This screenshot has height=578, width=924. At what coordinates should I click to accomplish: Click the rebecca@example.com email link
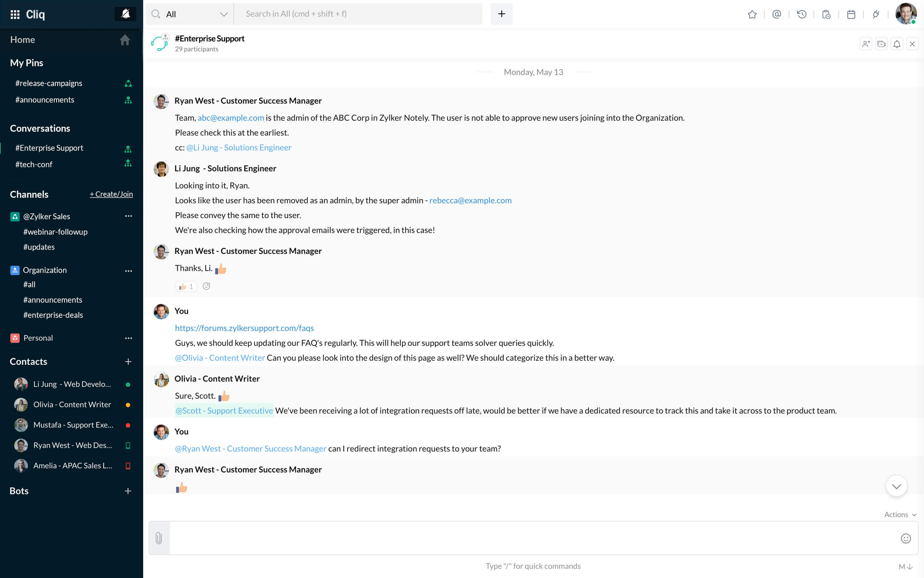tap(470, 201)
